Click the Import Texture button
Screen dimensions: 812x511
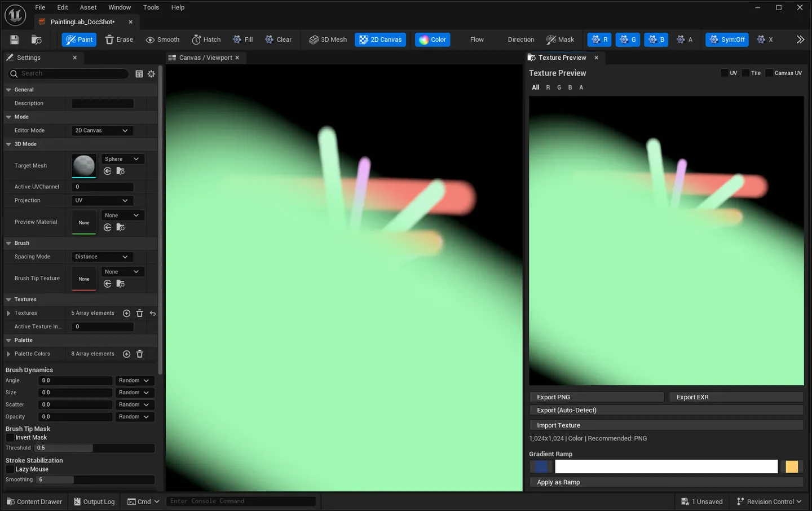point(666,425)
